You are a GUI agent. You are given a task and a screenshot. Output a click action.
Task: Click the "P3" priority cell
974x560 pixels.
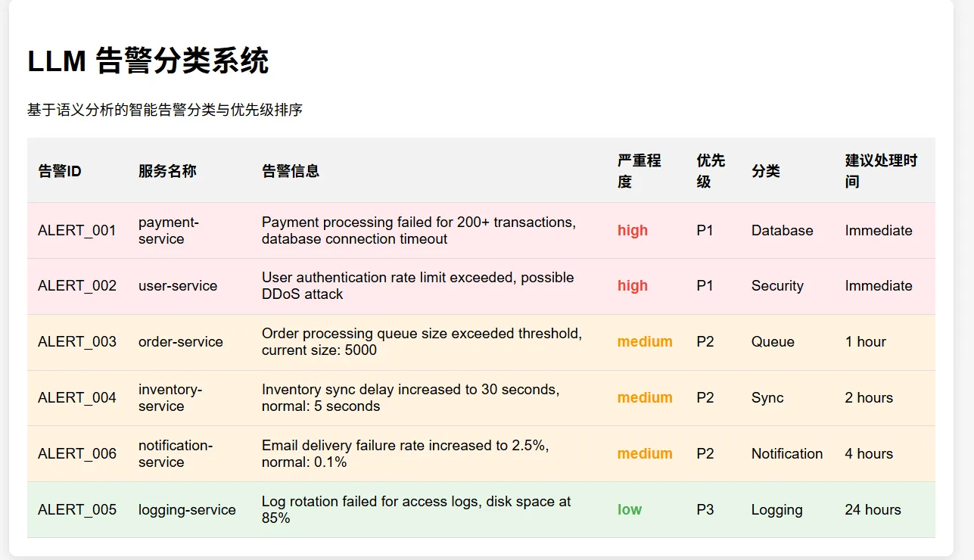tap(705, 510)
